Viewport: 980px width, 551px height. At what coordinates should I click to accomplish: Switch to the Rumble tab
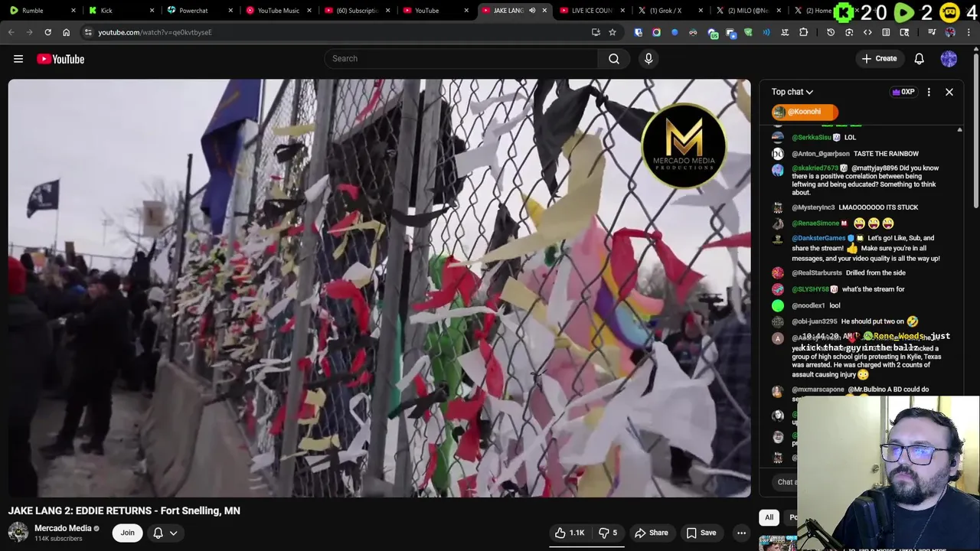point(42,11)
